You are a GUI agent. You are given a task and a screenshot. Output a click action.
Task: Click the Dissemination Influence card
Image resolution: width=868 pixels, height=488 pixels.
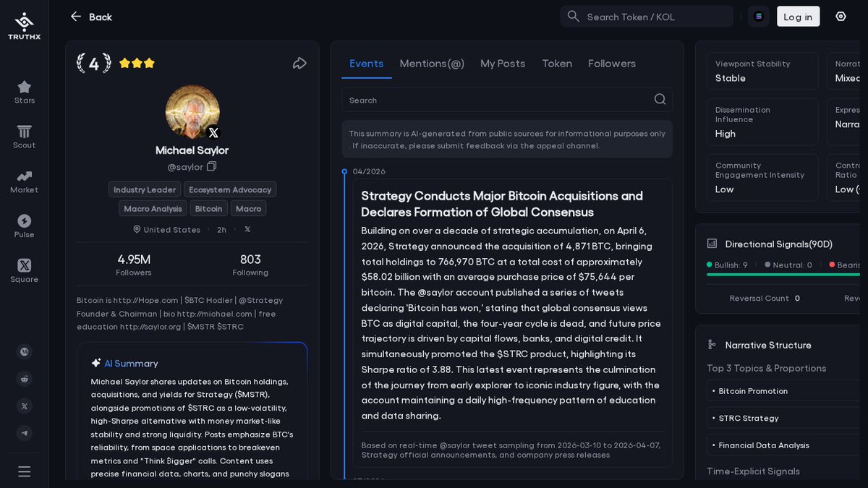point(762,123)
